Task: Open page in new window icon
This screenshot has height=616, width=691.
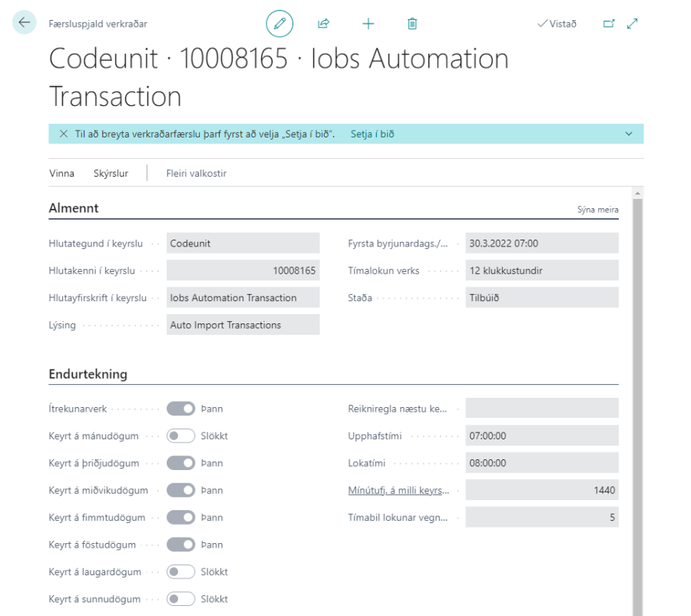Action: pyautogui.click(x=609, y=24)
